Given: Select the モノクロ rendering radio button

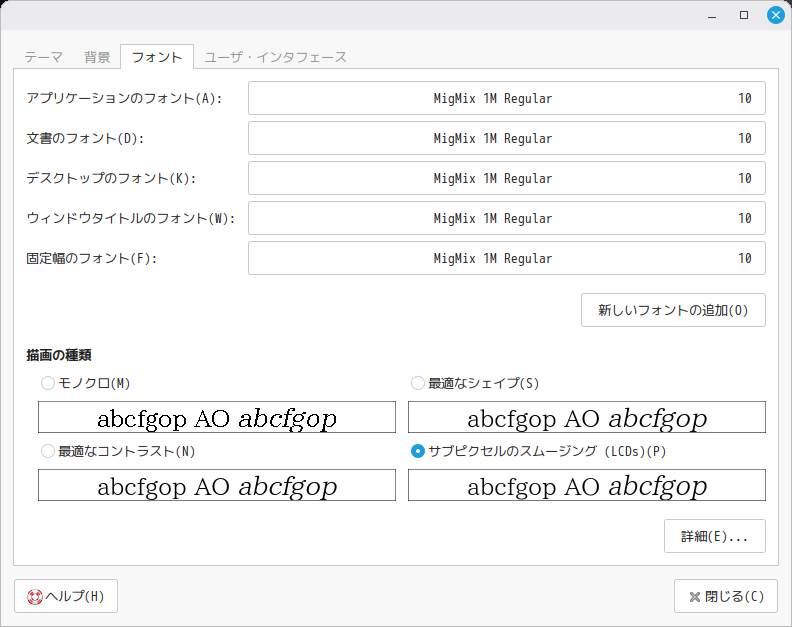Looking at the screenshot, I should (48, 383).
